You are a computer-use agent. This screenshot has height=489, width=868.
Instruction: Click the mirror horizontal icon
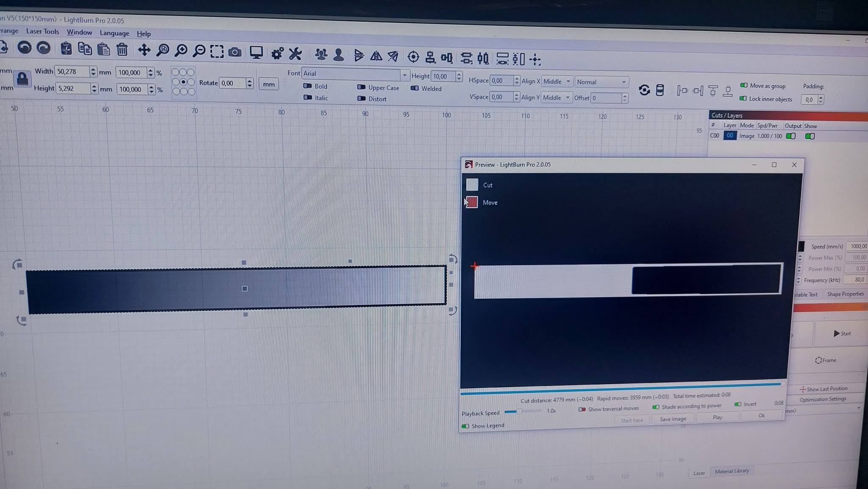(x=376, y=56)
